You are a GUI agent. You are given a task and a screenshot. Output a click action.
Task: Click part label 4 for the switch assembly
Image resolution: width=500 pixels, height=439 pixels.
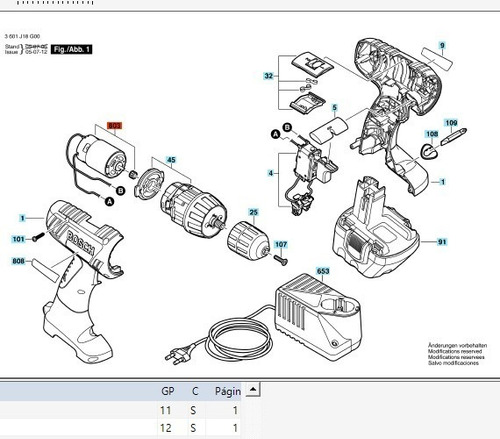271,173
